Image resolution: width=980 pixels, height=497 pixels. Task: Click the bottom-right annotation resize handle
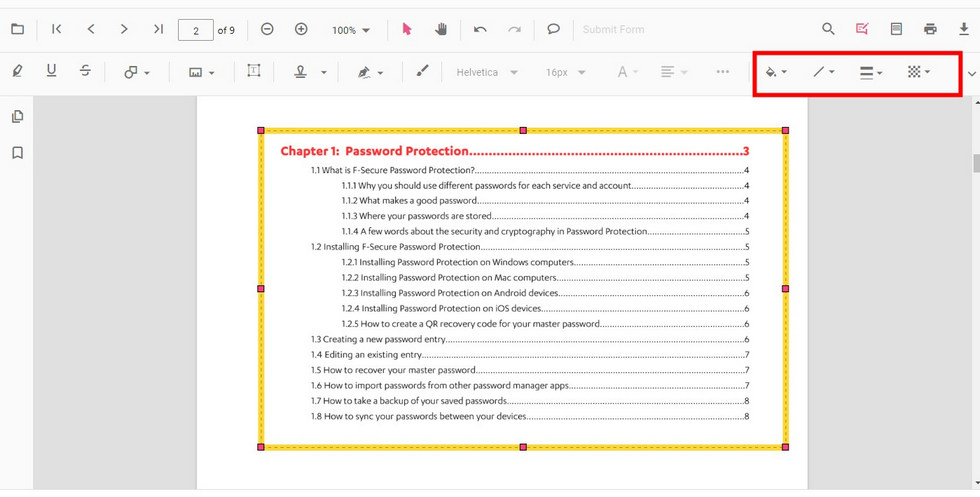(786, 447)
